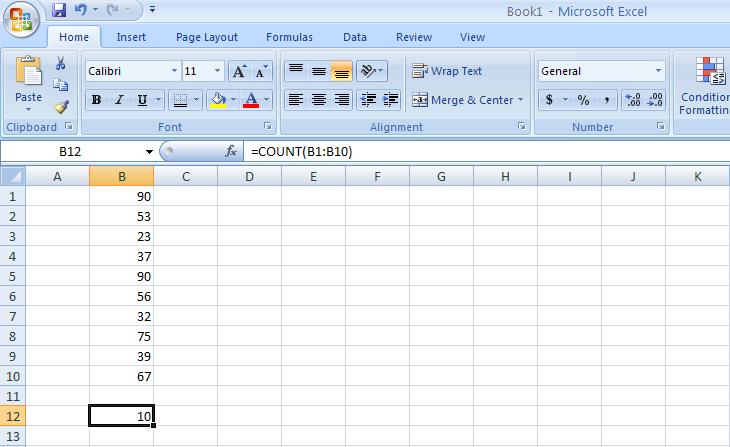Click the Paste clipboard icon
The width and height of the screenshot is (730, 447).
pos(28,71)
